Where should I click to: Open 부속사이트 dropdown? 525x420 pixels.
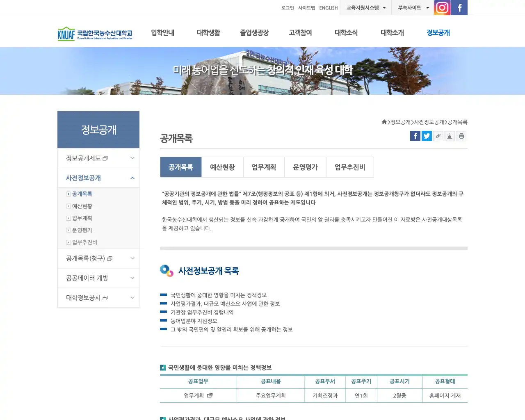(413, 8)
